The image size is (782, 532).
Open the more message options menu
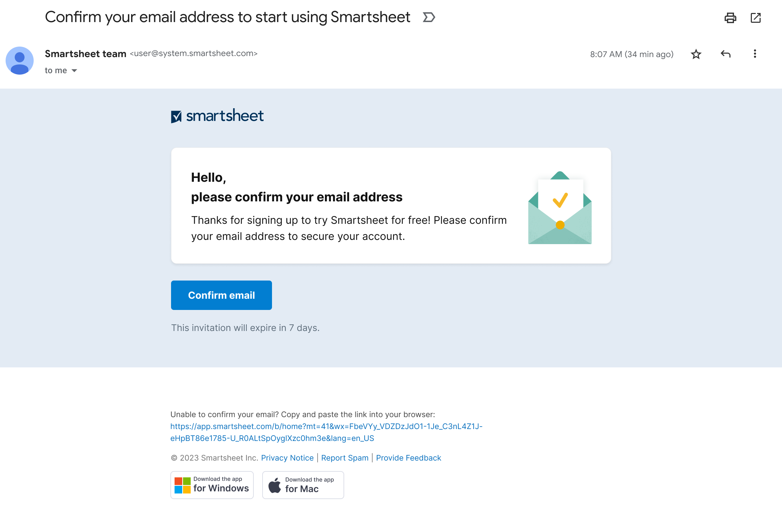[x=755, y=54]
